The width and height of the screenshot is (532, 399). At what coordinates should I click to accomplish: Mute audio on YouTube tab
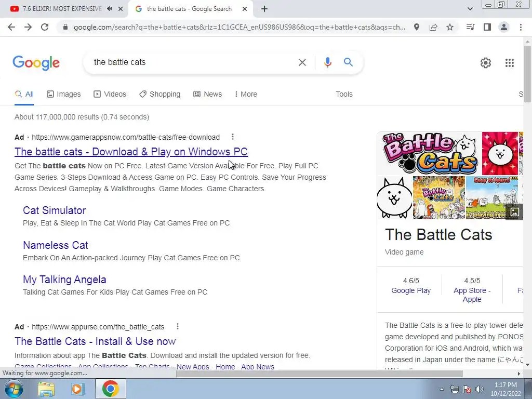pyautogui.click(x=109, y=9)
